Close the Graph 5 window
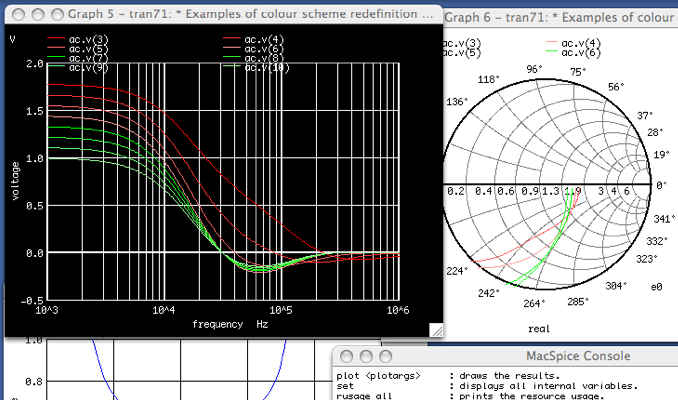The image size is (678, 400). click(x=19, y=14)
